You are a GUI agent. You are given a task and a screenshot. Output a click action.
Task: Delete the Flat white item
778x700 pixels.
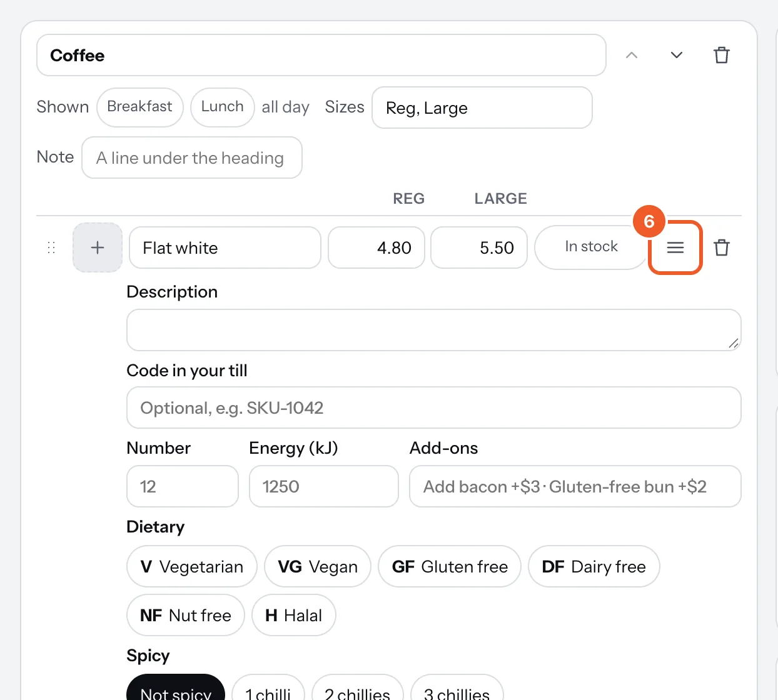pyautogui.click(x=722, y=247)
